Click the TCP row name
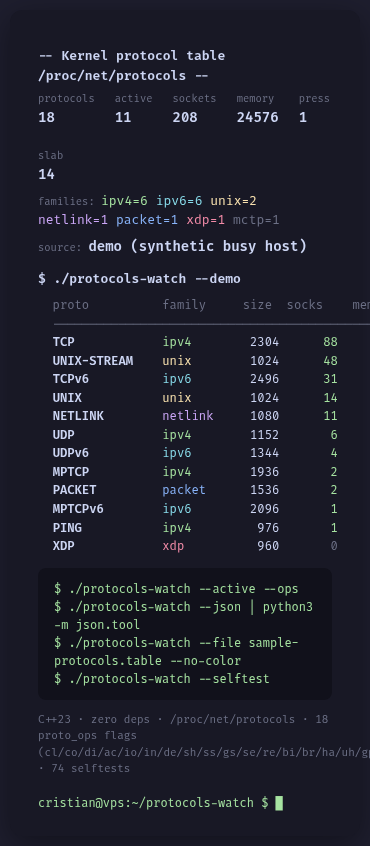Viewport: 370px width, 846px height. (64, 342)
